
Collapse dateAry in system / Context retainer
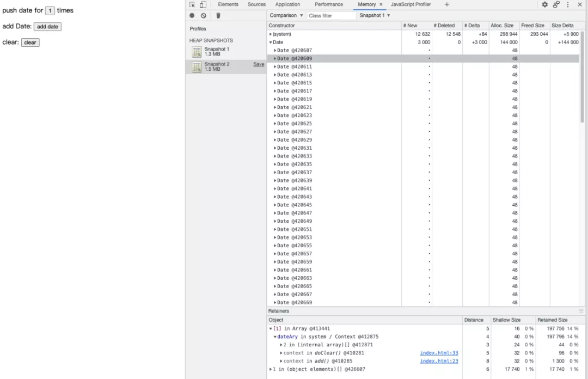click(x=275, y=337)
